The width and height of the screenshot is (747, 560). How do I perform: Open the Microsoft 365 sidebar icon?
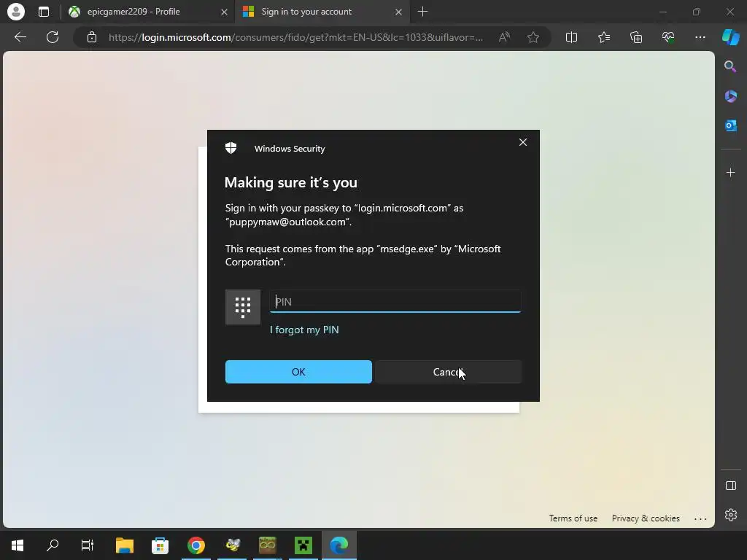[730, 96]
